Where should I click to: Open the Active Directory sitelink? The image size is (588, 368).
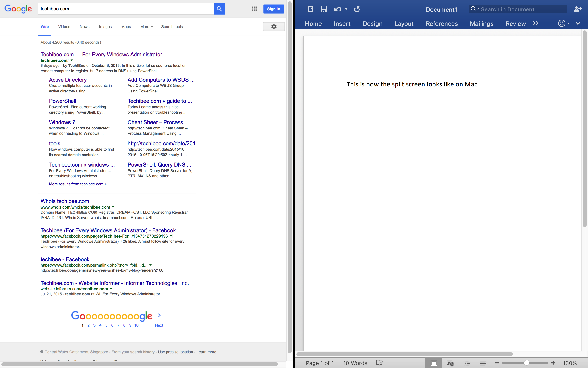point(68,80)
